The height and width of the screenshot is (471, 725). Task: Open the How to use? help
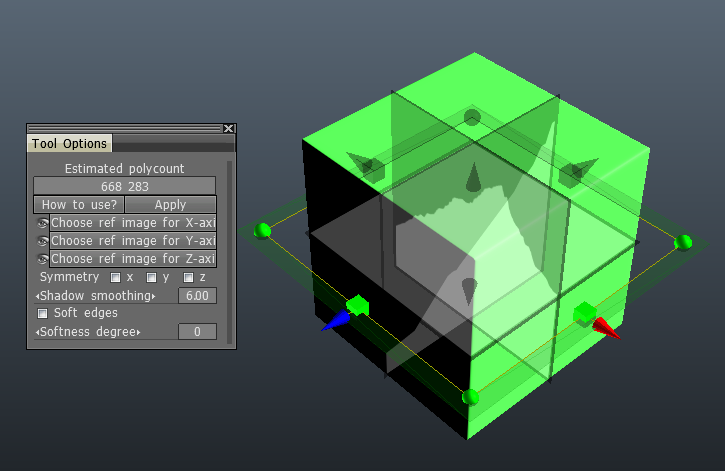[x=79, y=205]
